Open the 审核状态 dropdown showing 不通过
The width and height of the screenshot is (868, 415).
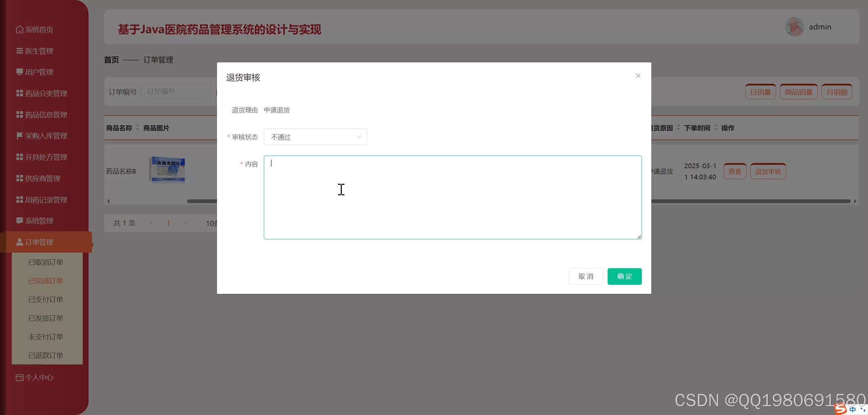pyautogui.click(x=315, y=137)
